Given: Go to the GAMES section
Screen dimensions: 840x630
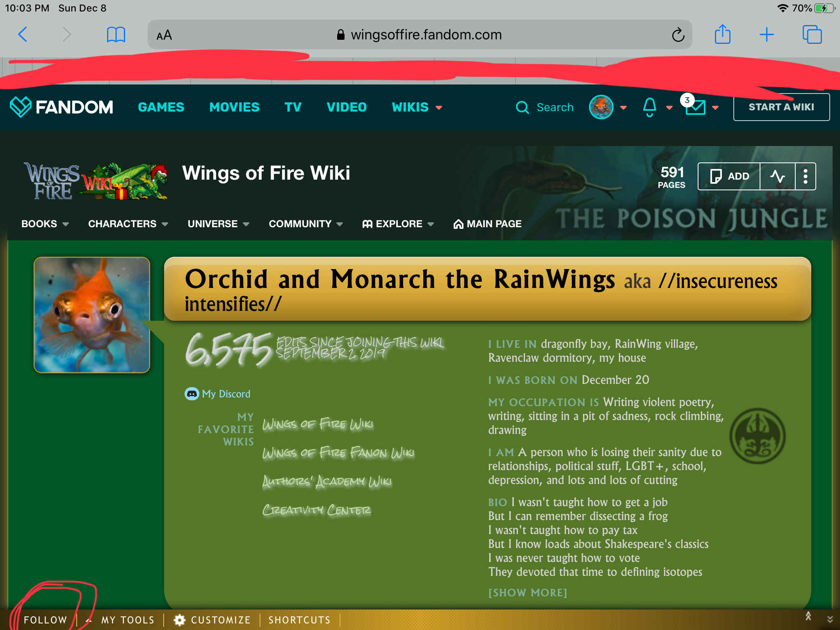Looking at the screenshot, I should coord(161,107).
